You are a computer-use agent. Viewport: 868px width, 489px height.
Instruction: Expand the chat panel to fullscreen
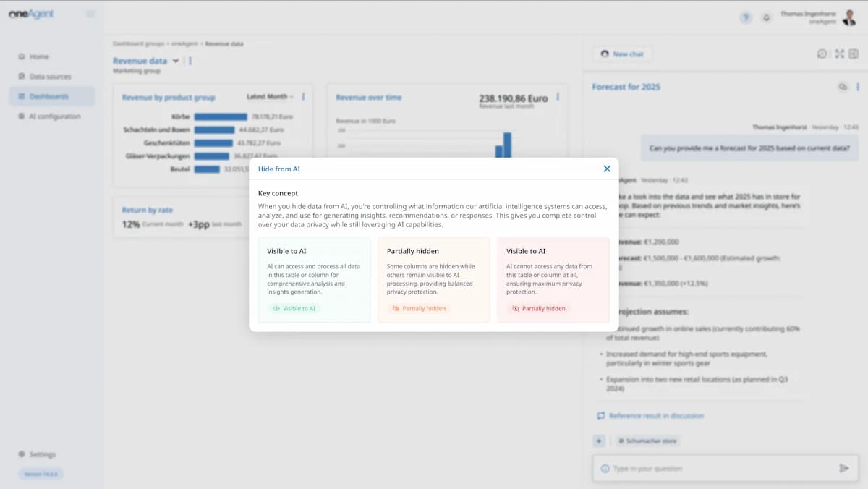839,54
